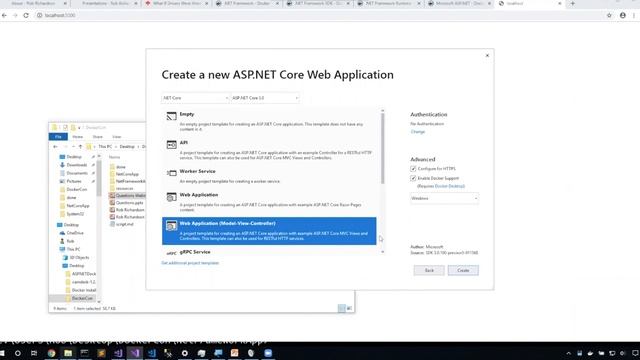The width and height of the screenshot is (640, 360).
Task: Select NetCoreApp folder in file list
Action: tap(127, 174)
